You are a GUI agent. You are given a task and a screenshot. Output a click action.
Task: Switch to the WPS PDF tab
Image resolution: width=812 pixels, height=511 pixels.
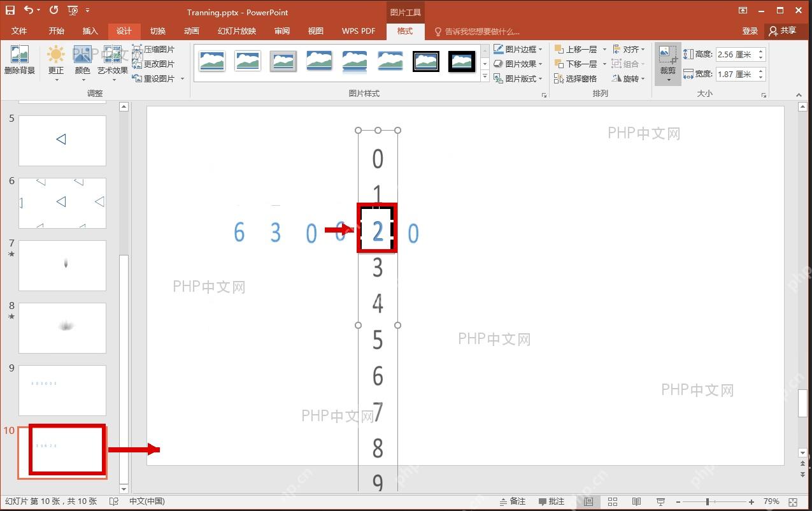359,31
